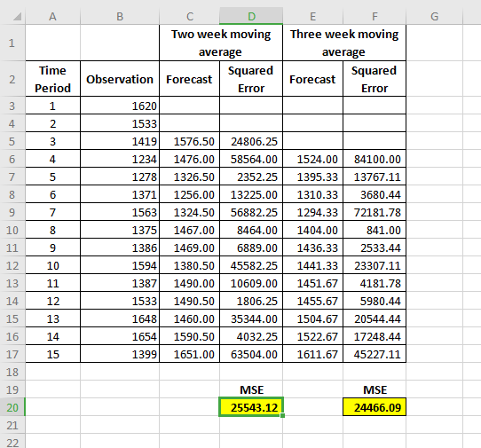Select three-week forecast cell 1524.00
Viewport: 481px width, 448px height.
(312, 159)
